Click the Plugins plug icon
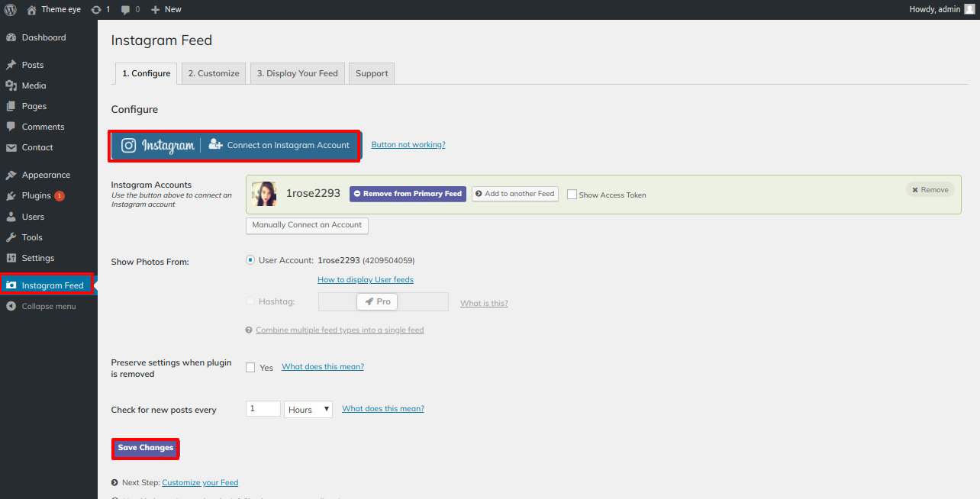The image size is (980, 499). point(11,196)
